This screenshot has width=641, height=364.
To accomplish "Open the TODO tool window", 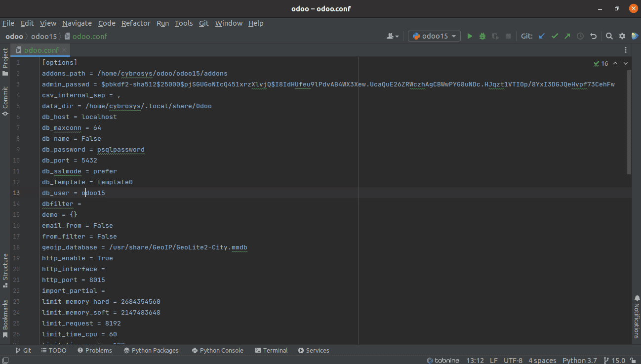I will (53, 350).
